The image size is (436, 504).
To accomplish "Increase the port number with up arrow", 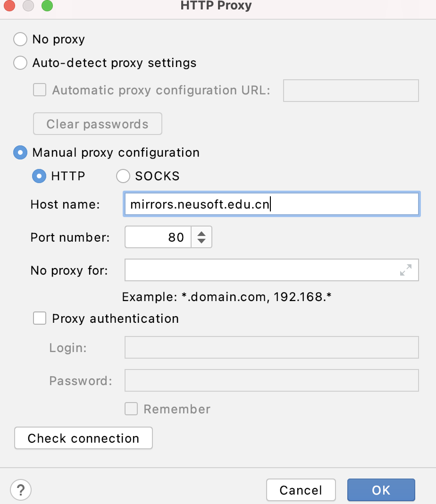I will 201,233.
